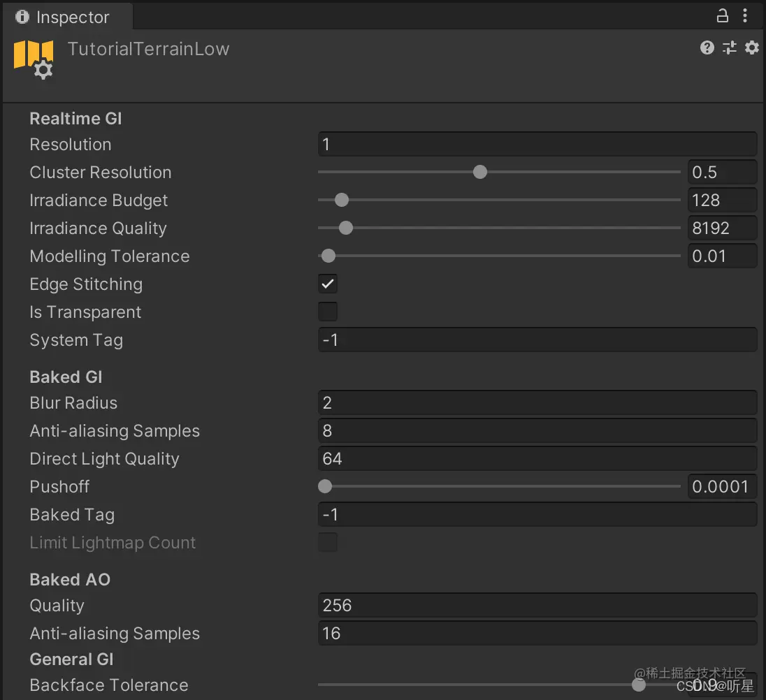Click the Realtime GI section header
766x700 pixels.
click(75, 119)
